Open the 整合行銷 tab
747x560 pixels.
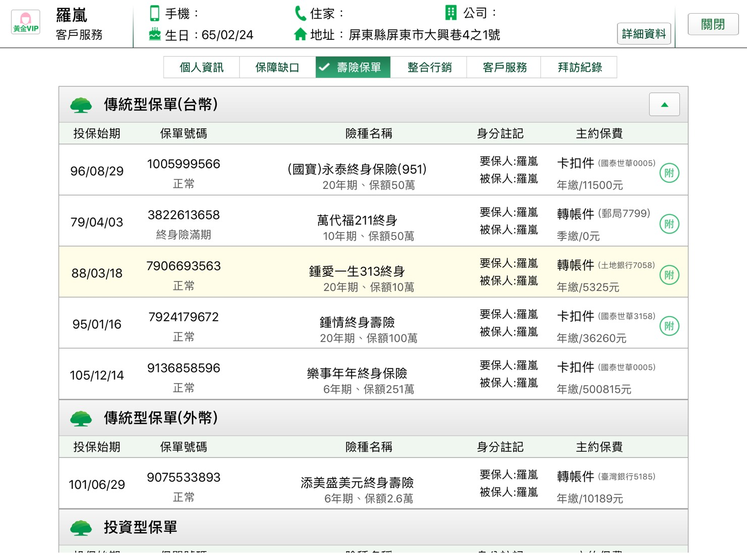429,67
